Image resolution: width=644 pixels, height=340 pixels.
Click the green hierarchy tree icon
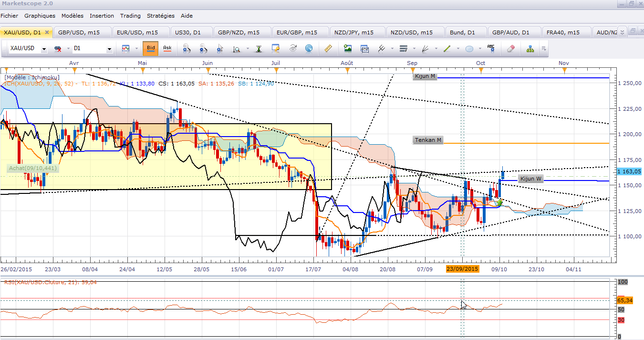coord(530,48)
